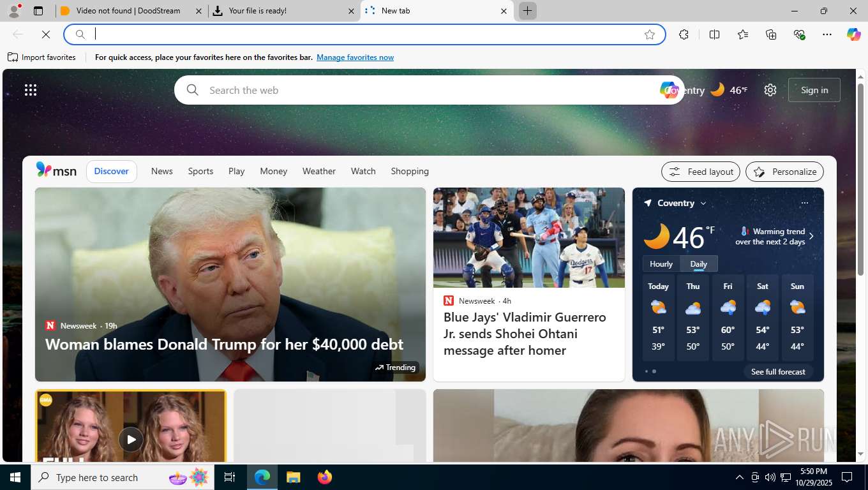Select the Sunday forecast column

tap(797, 317)
